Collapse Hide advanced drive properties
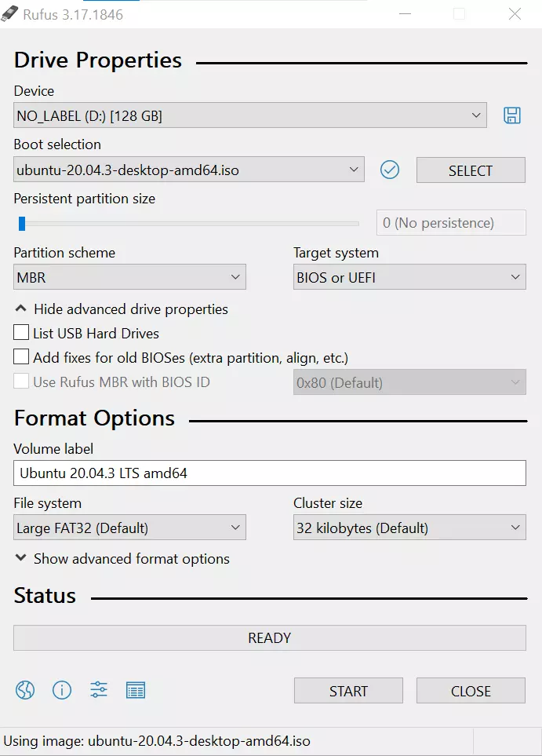The height and width of the screenshot is (756, 542). coord(122,309)
